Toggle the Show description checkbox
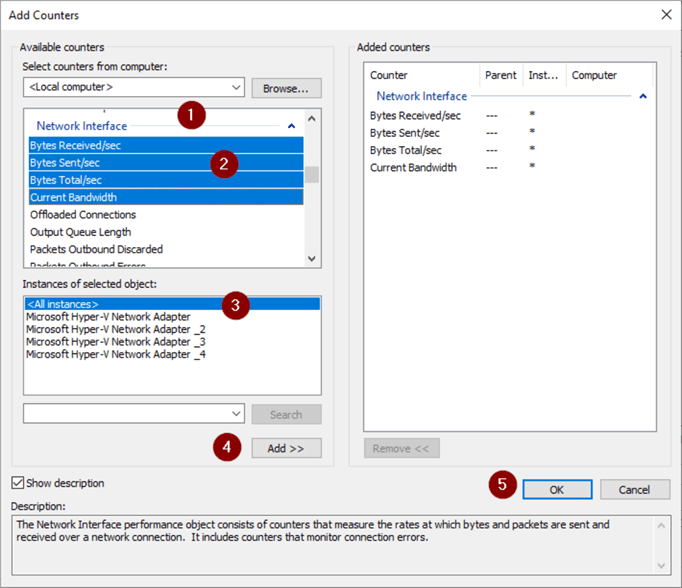The width and height of the screenshot is (682, 588). (18, 483)
